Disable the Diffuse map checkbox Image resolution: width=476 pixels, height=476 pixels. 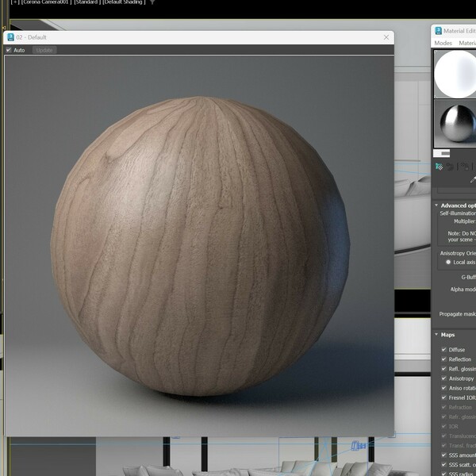[443, 350]
